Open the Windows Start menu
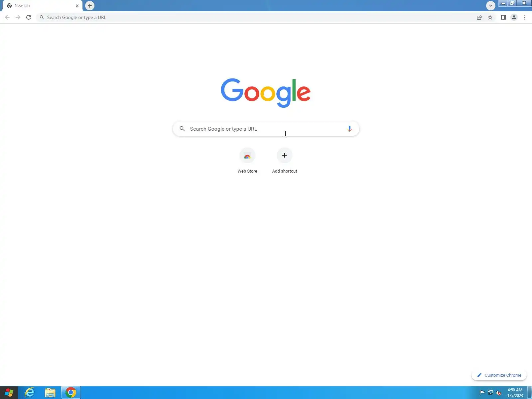This screenshot has width=532, height=399. click(x=9, y=392)
